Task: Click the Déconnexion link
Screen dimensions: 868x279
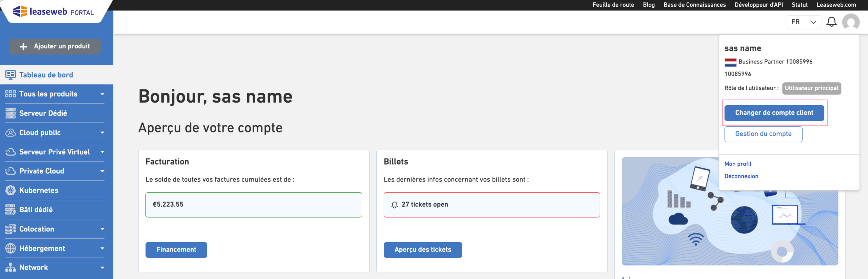Action: point(741,176)
